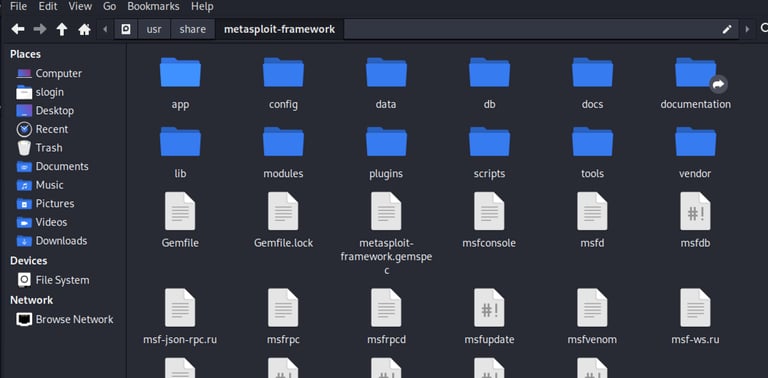Viewport: 768px width, 378px height.
Task: Toggle location entry with the pencil icon
Action: 727,29
